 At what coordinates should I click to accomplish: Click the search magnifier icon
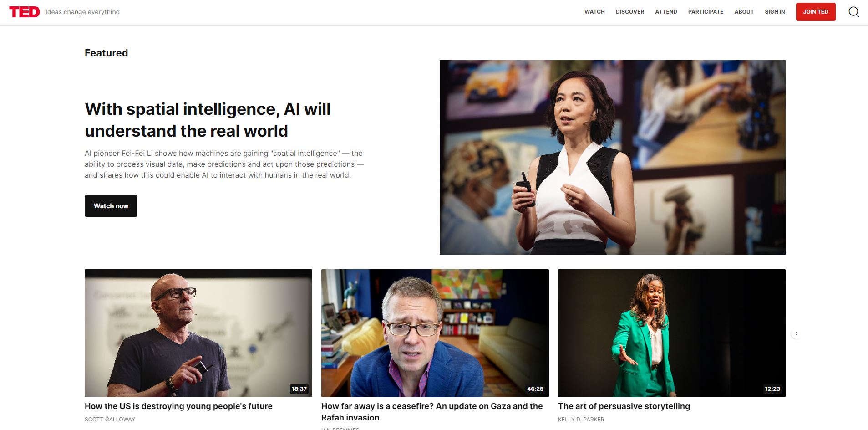854,12
